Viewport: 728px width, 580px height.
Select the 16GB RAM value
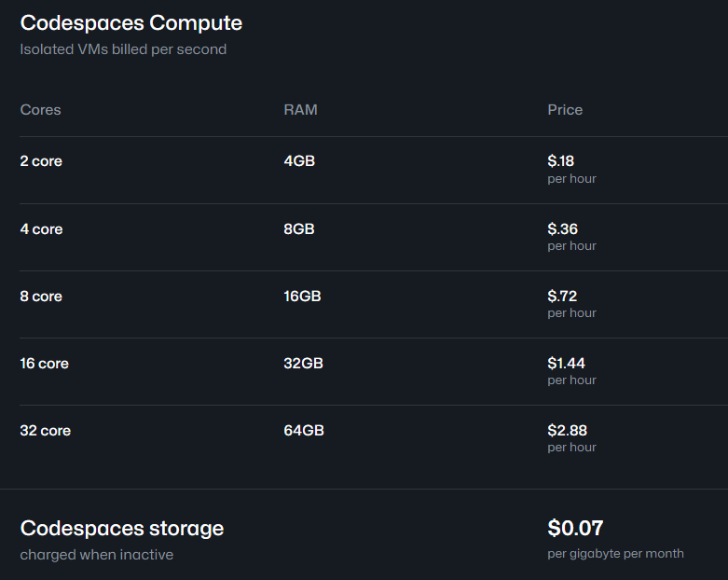[302, 297]
